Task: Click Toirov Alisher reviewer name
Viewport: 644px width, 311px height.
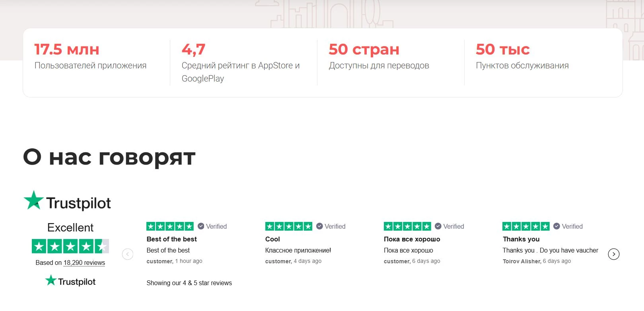Action: pyautogui.click(x=521, y=261)
